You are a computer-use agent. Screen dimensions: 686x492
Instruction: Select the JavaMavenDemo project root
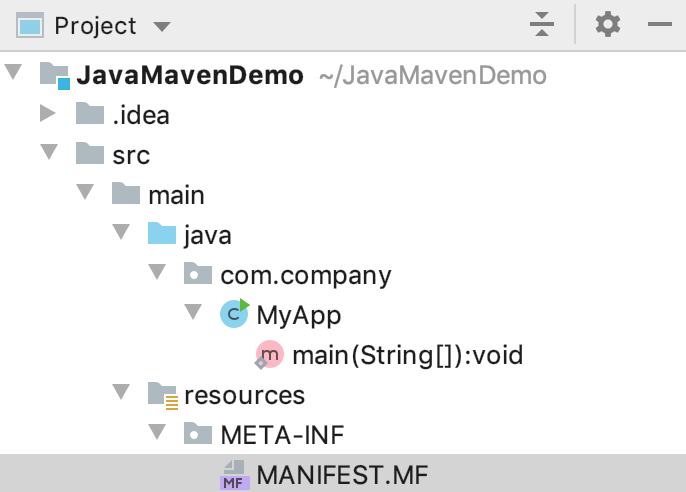[x=190, y=75]
